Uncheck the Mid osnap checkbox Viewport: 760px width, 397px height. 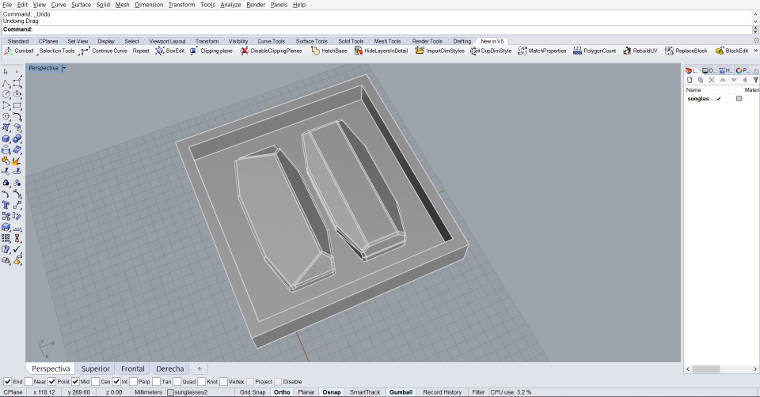pos(75,381)
